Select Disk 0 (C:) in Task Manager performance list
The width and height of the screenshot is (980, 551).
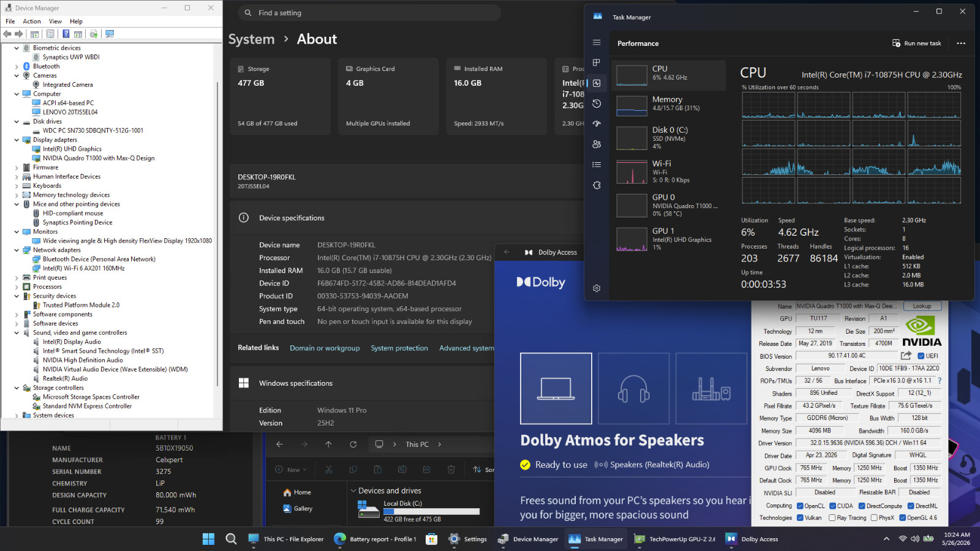(x=669, y=138)
